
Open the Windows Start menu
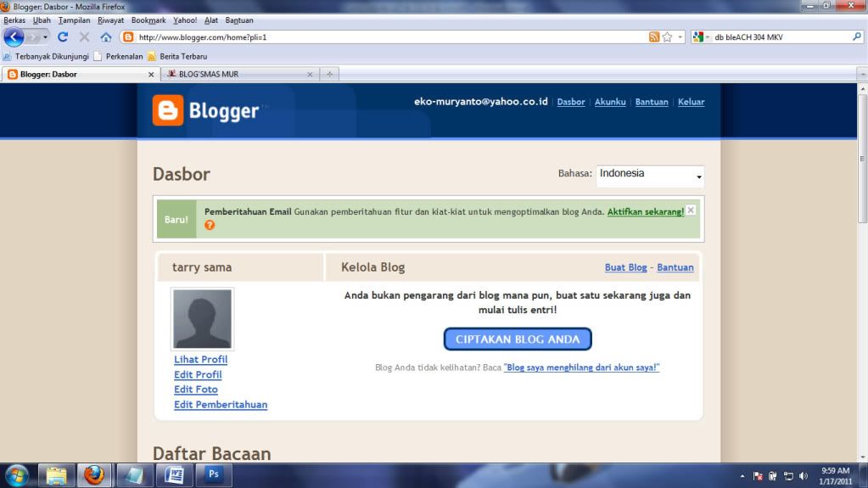(x=17, y=476)
